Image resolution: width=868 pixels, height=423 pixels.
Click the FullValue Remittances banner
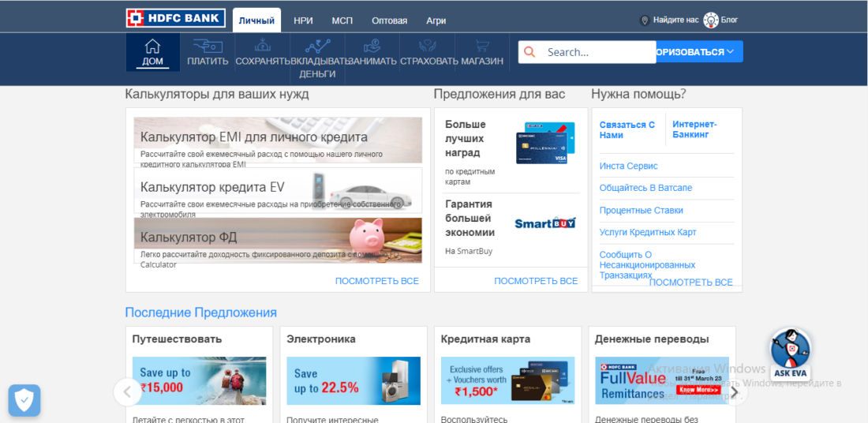(x=662, y=380)
